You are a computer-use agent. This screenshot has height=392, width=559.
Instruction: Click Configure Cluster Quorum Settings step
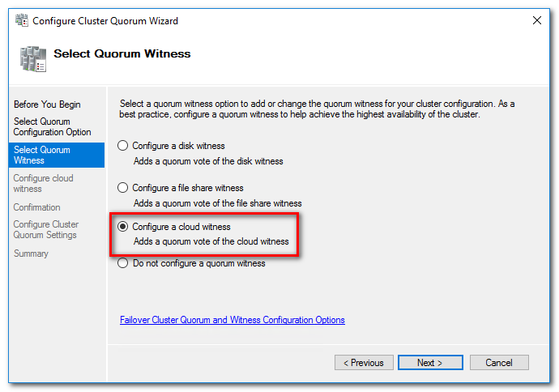tap(46, 230)
